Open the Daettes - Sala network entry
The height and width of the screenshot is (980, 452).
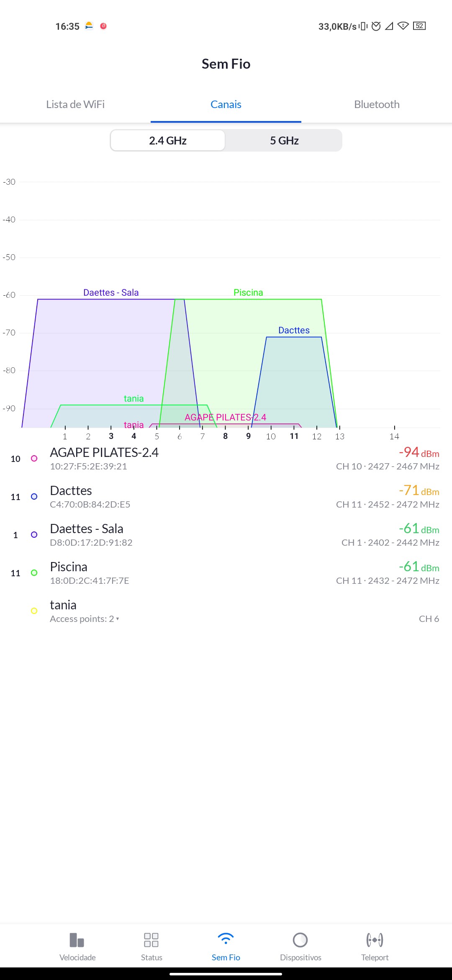pos(87,529)
